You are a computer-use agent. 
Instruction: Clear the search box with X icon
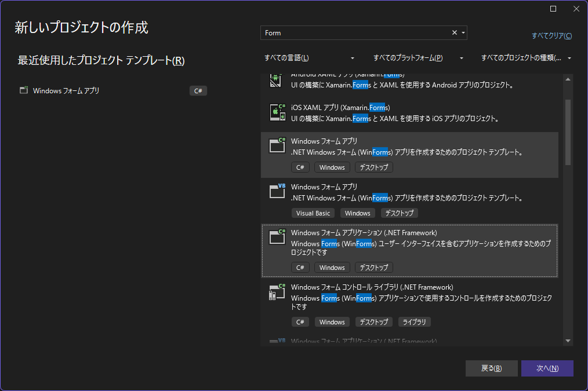455,33
